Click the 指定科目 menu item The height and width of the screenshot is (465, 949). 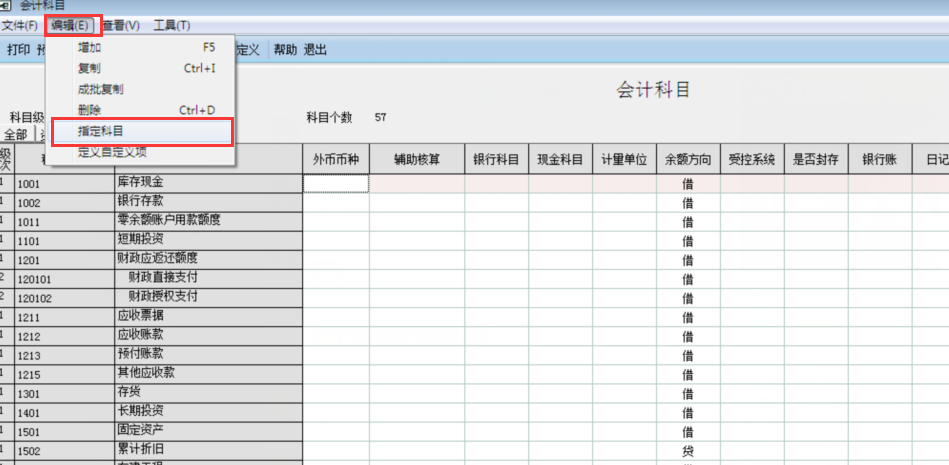pyautogui.click(x=101, y=131)
